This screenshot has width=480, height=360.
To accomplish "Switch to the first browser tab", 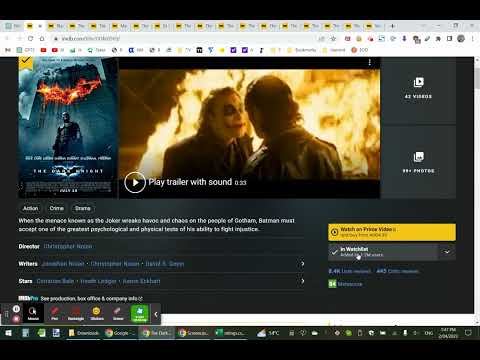I will (13, 26).
